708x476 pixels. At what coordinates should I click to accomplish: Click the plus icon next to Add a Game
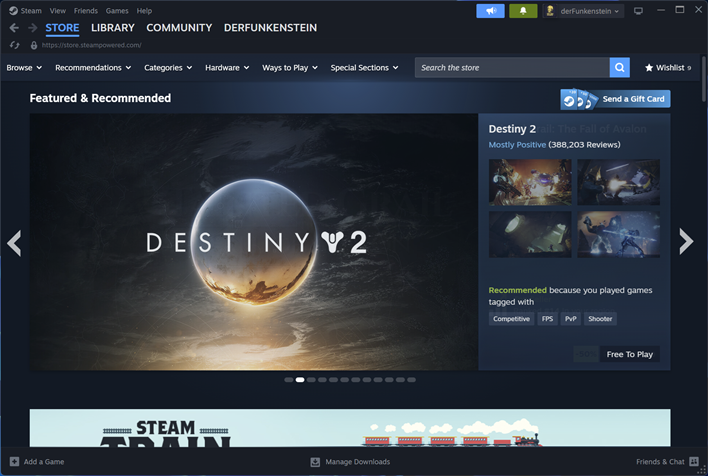[x=14, y=462]
